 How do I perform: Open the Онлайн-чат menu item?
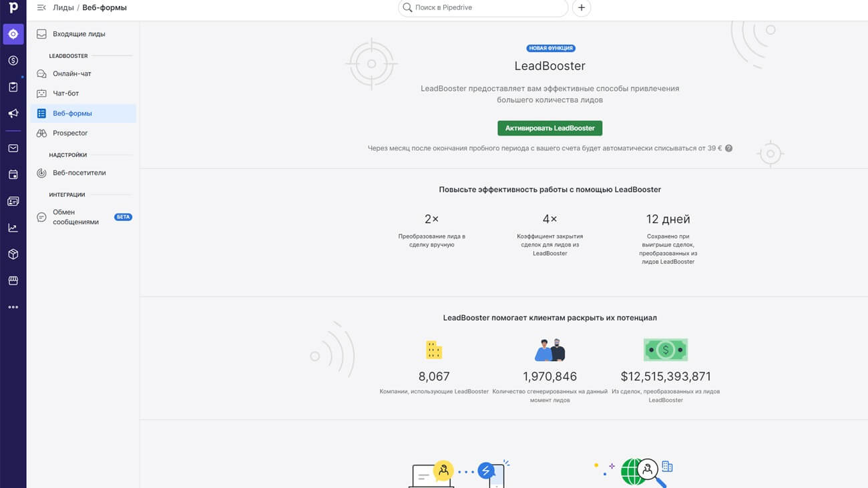point(72,73)
